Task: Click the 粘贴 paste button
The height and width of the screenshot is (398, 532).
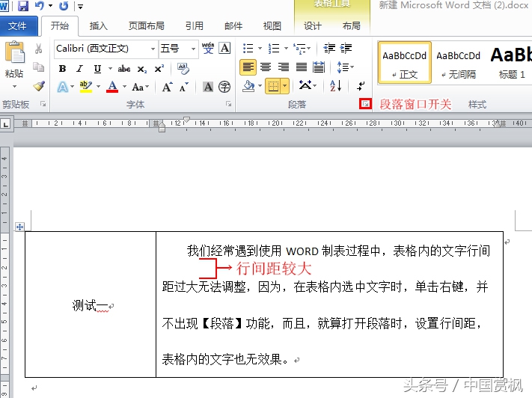Action: point(14,59)
